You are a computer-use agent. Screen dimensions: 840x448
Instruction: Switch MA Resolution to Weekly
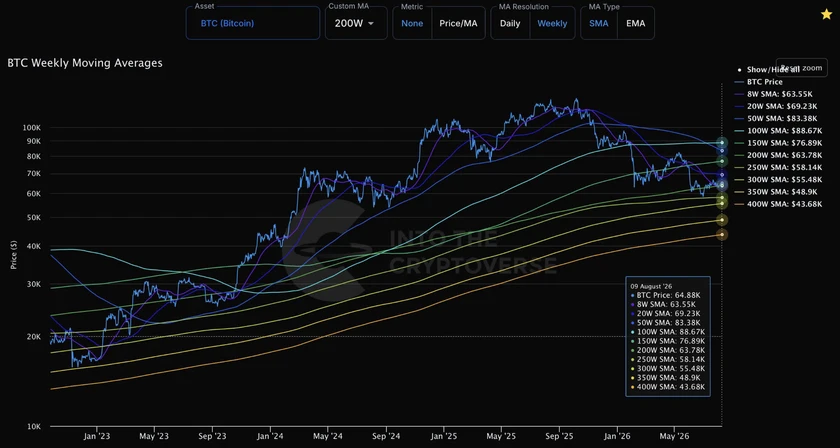click(x=552, y=23)
